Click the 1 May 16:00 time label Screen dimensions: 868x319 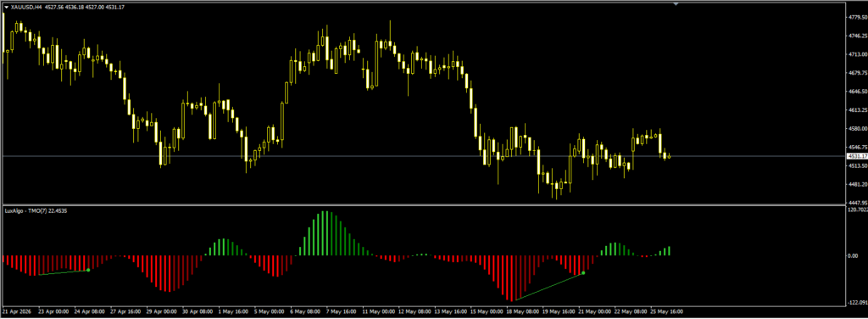233,311
